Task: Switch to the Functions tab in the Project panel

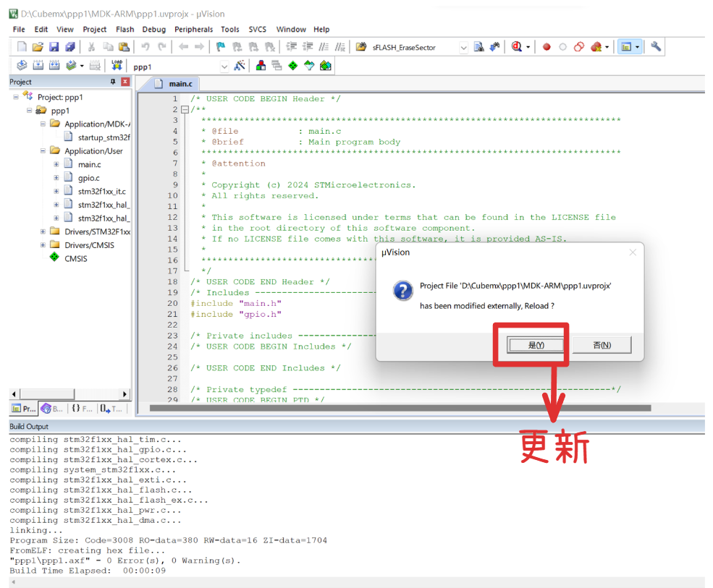Action: (83, 409)
